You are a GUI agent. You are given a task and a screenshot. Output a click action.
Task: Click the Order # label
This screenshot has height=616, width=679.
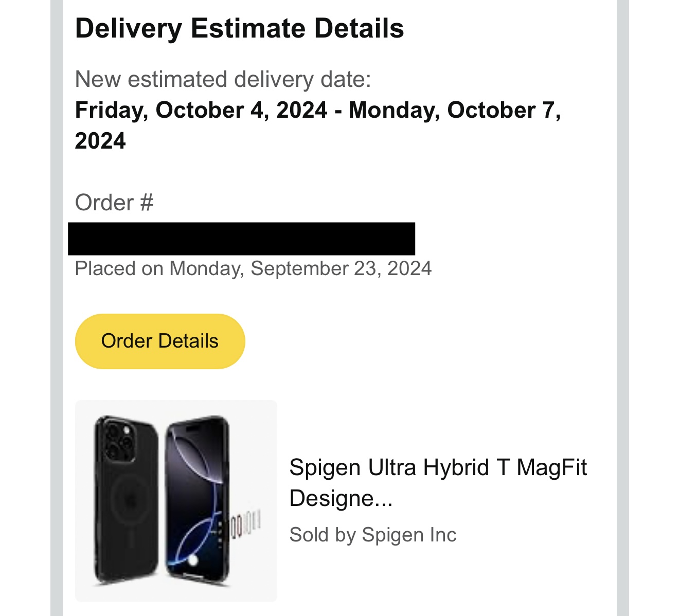pyautogui.click(x=114, y=203)
